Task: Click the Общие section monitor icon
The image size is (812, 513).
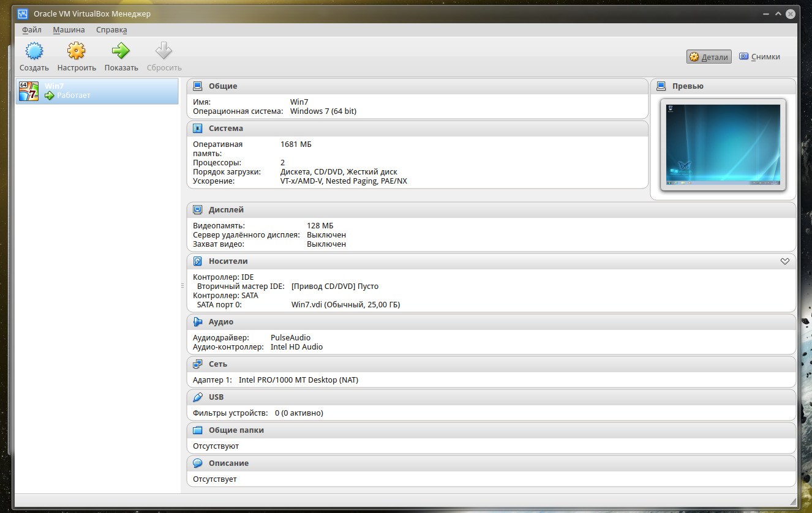Action: coord(198,86)
